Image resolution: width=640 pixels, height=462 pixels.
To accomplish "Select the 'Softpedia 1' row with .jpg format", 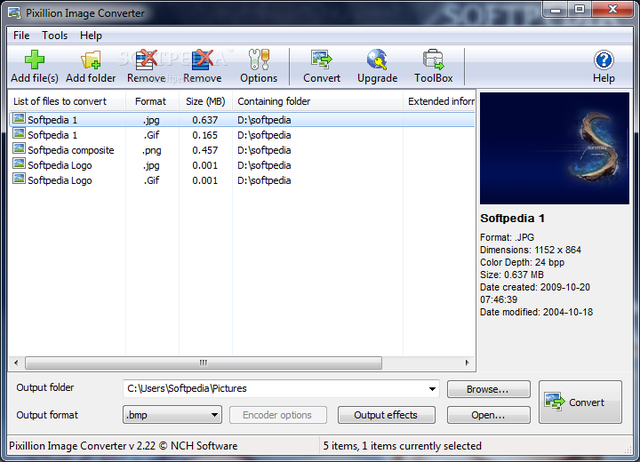I will pyautogui.click(x=242, y=120).
